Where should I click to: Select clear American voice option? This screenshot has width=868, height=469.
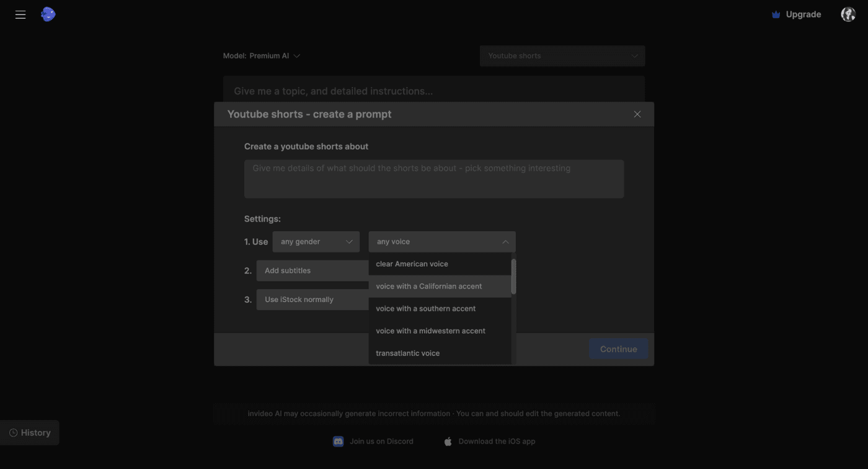412,264
